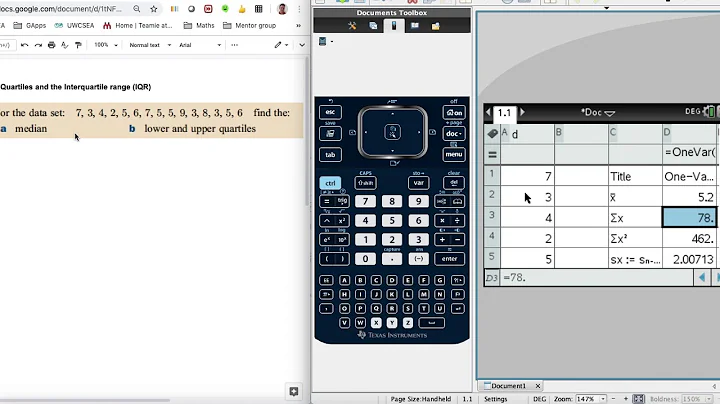Open the Home | Teamie bookmark

(x=138, y=26)
